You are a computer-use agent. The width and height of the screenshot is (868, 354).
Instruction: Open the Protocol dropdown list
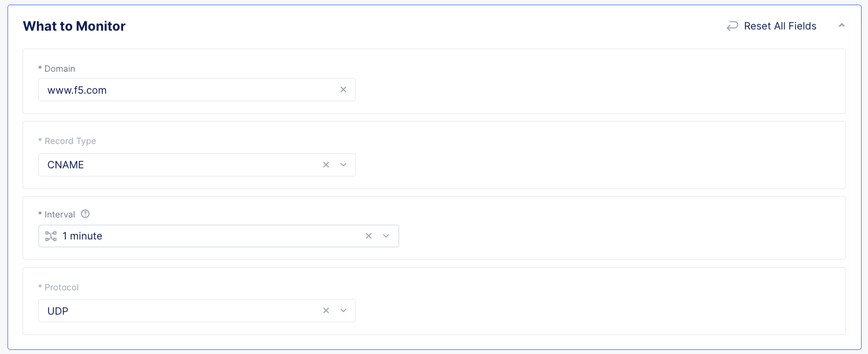click(x=343, y=311)
